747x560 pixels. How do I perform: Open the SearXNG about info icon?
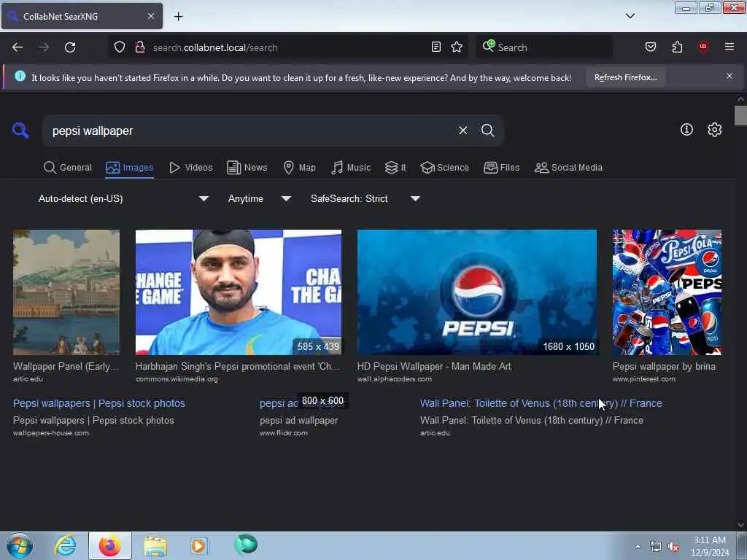[686, 130]
